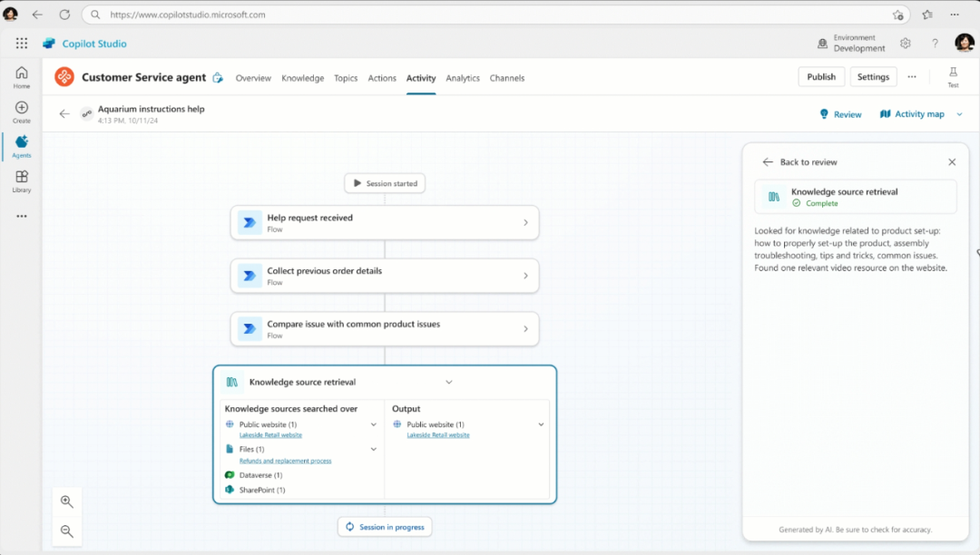The height and width of the screenshot is (555, 980).
Task: Select Agents in the sidebar
Action: pos(22,147)
